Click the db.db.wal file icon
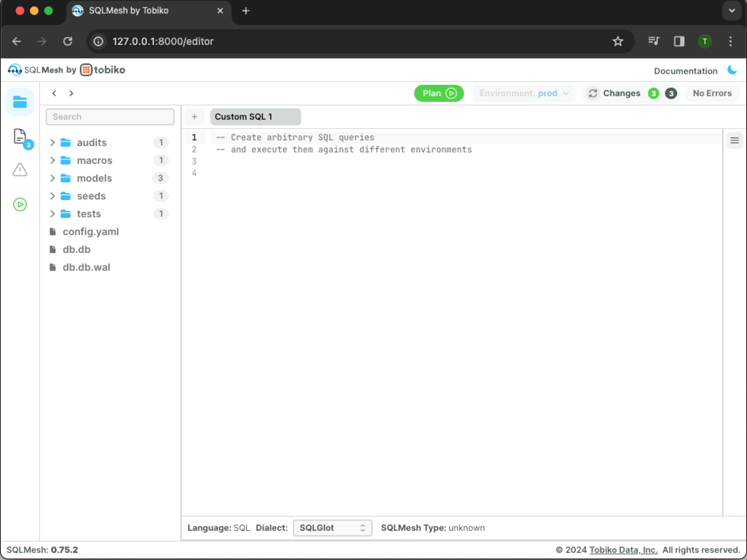 pos(53,267)
